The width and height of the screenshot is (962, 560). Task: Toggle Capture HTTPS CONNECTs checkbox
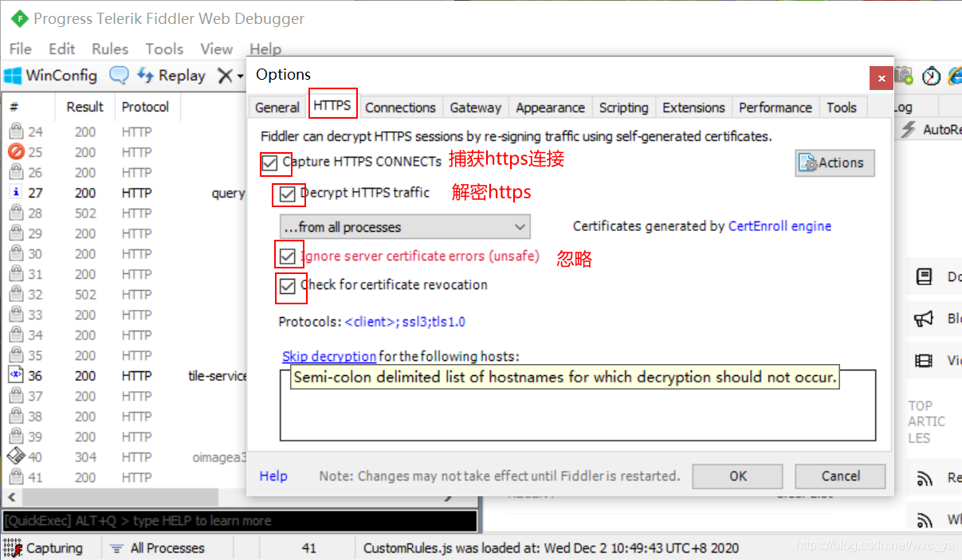pyautogui.click(x=270, y=163)
